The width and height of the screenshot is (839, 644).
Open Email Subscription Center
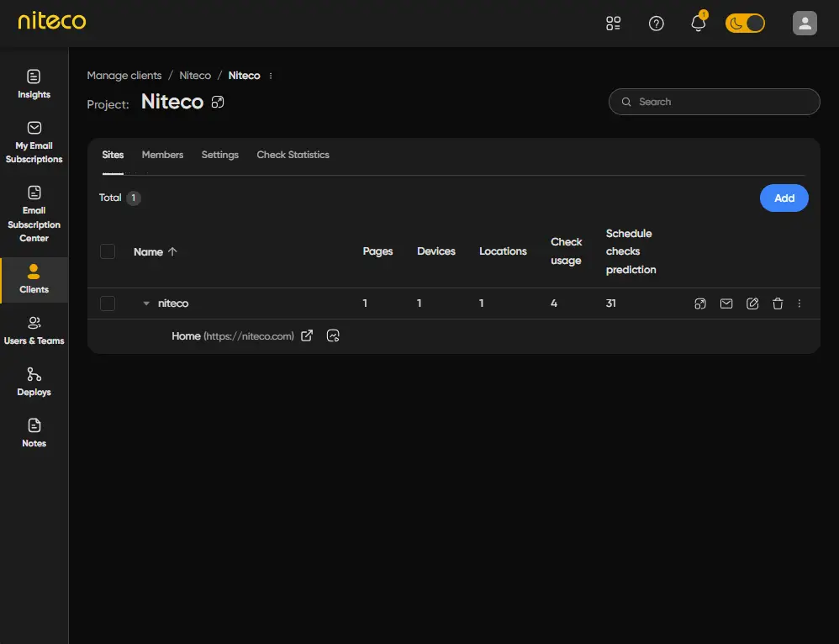pos(34,214)
